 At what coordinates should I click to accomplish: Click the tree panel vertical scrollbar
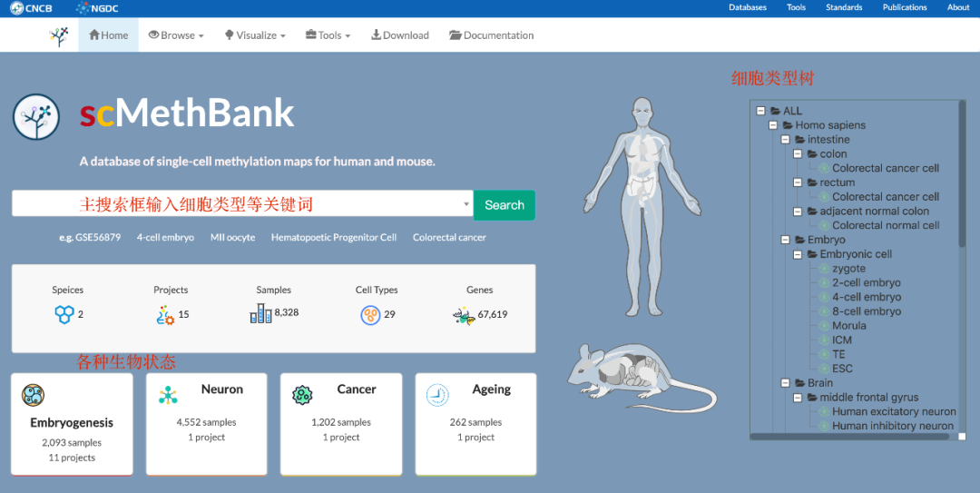(963, 175)
